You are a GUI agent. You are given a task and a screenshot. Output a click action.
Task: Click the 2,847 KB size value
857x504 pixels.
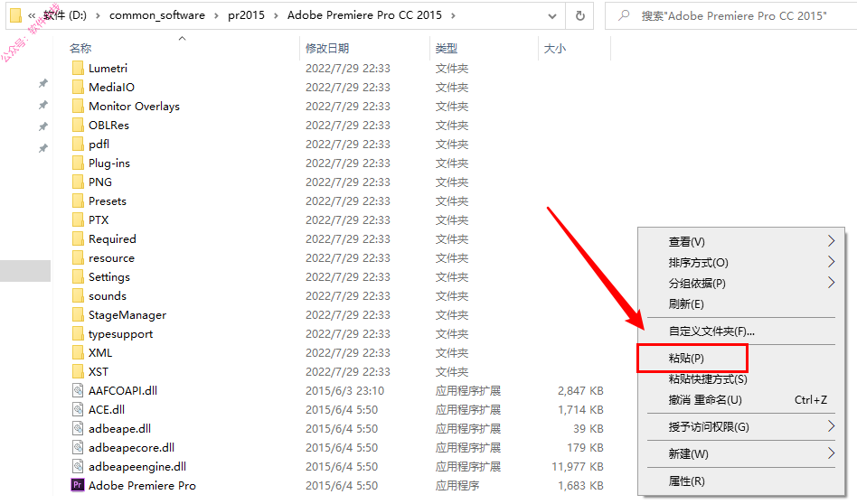click(580, 391)
